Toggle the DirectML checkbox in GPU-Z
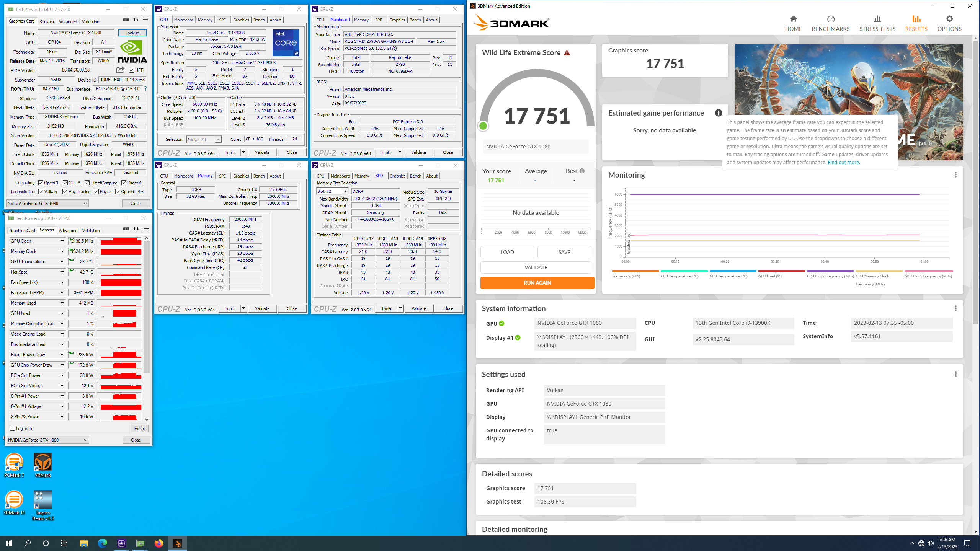Image resolution: width=980 pixels, height=551 pixels. pyautogui.click(x=124, y=183)
